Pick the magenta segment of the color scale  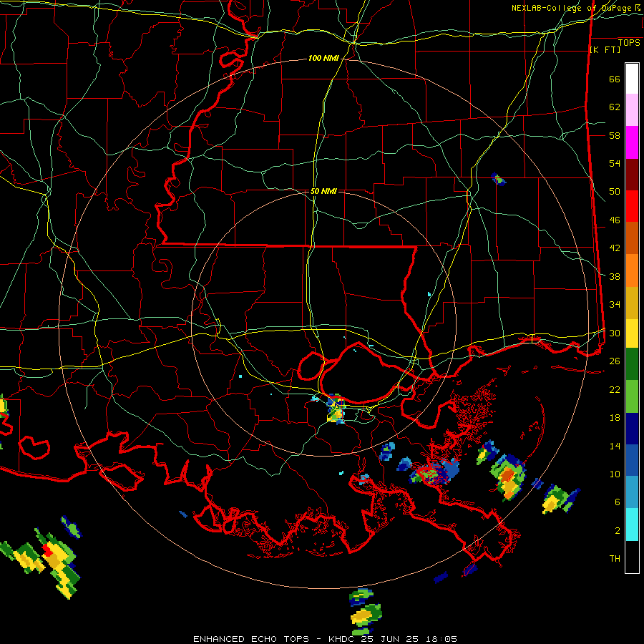click(x=632, y=142)
